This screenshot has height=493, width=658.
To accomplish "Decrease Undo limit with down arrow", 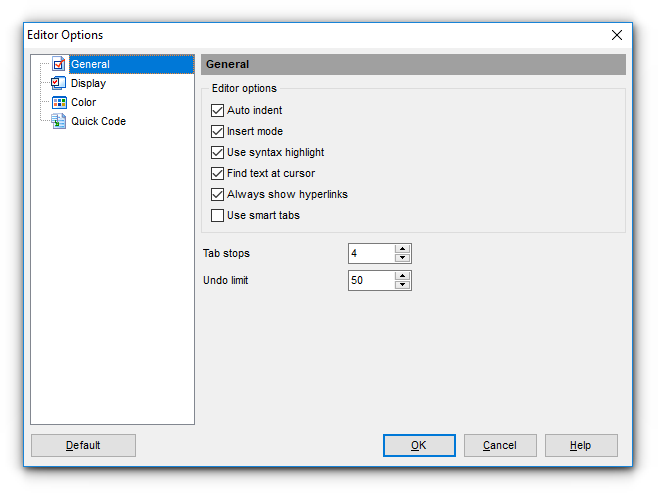I will coord(402,285).
